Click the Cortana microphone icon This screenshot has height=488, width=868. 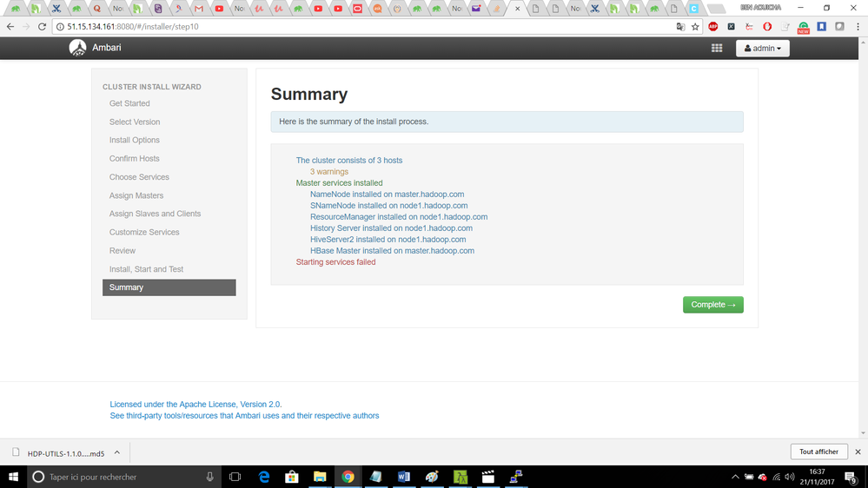[x=209, y=477]
